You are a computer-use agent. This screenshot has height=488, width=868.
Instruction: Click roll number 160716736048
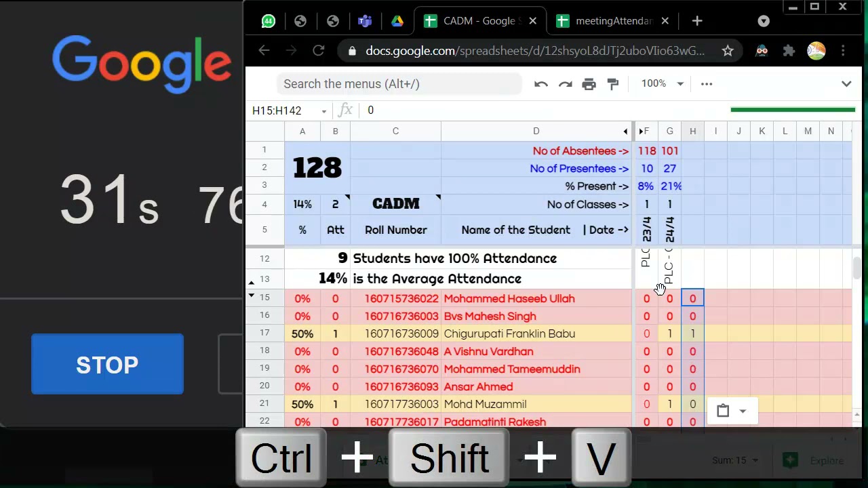(395, 352)
